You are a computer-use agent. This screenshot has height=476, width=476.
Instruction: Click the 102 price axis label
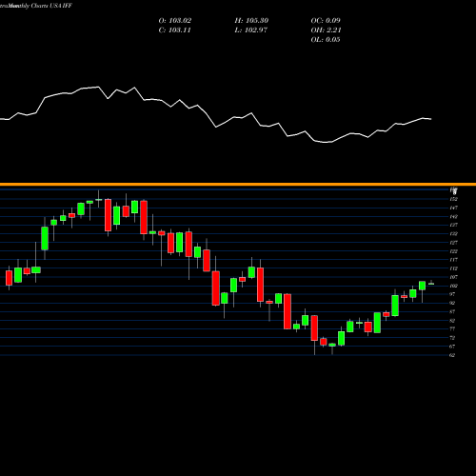(x=453, y=286)
